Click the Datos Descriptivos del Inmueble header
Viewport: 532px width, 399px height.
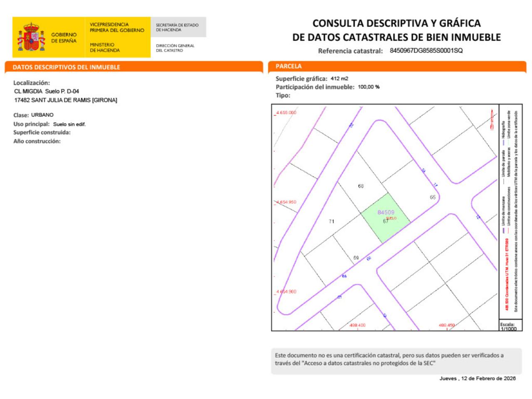click(x=66, y=67)
